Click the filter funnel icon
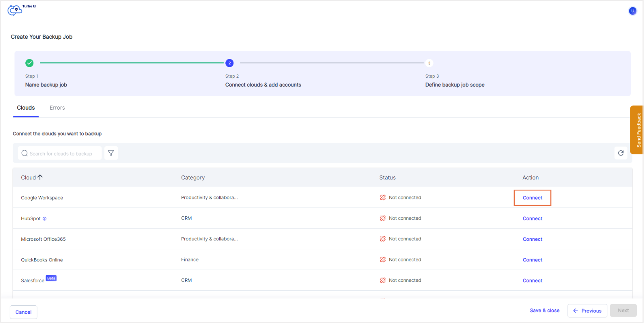The width and height of the screenshot is (644, 323). pos(111,153)
